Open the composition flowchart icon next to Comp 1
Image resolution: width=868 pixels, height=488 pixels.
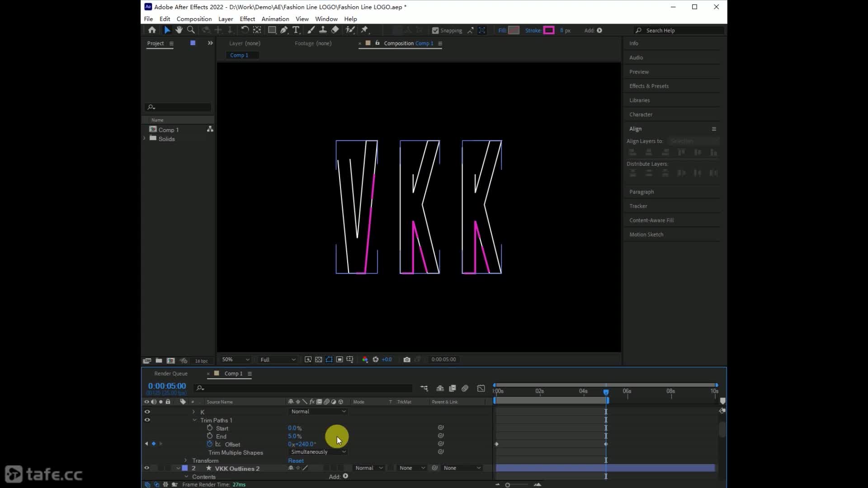coord(210,130)
